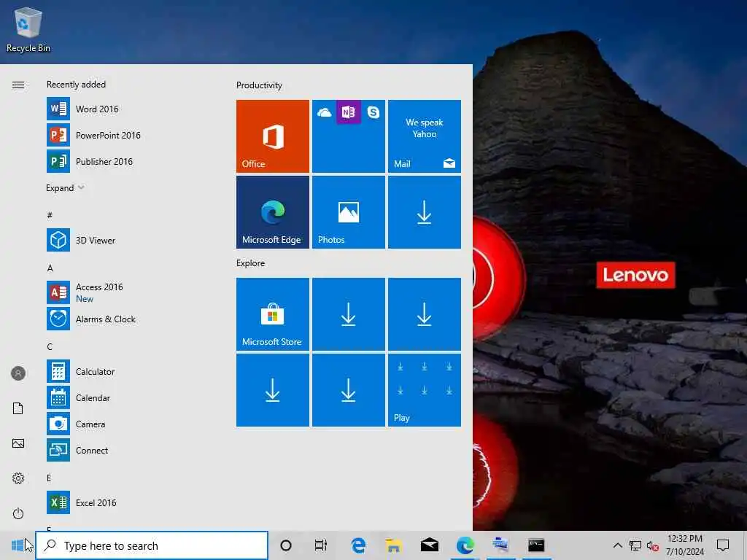Open the notification center icon
The height and width of the screenshot is (560, 747).
723,545
